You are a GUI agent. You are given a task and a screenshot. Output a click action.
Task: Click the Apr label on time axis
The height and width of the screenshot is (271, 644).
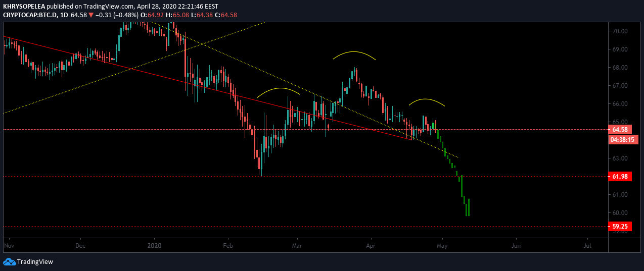pos(371,246)
